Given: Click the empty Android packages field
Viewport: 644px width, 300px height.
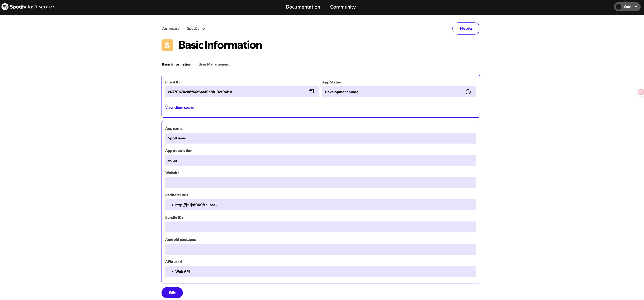Looking at the screenshot, I should click(320, 249).
